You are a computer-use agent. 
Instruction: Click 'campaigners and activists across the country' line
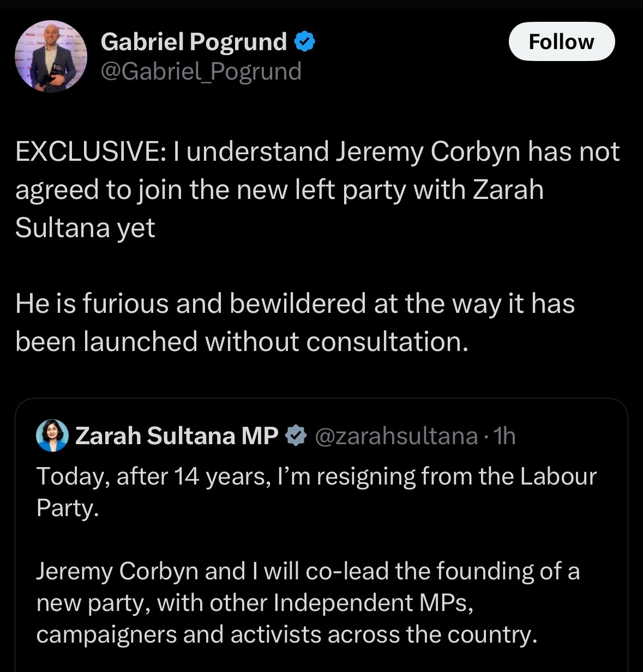(286, 634)
